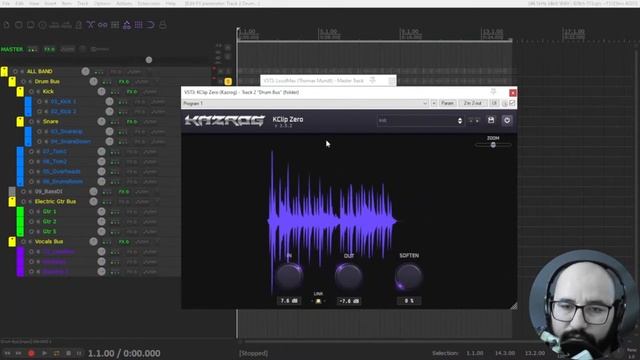Click the KClip Zero settings power icon
This screenshot has width=640, height=360.
click(x=507, y=120)
